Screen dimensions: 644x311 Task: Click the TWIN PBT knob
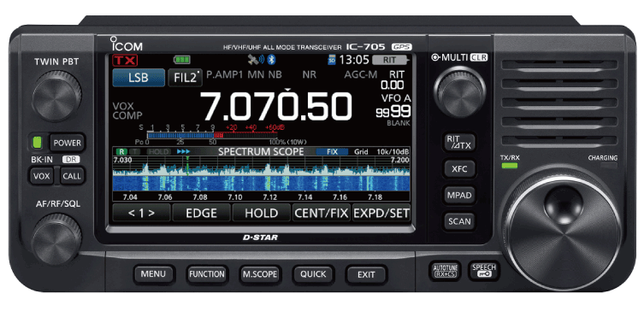pos(56,96)
